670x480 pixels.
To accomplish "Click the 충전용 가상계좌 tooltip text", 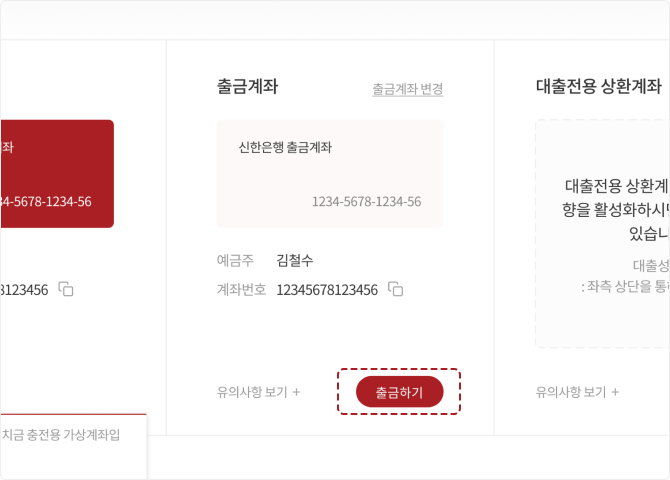I will (61, 435).
